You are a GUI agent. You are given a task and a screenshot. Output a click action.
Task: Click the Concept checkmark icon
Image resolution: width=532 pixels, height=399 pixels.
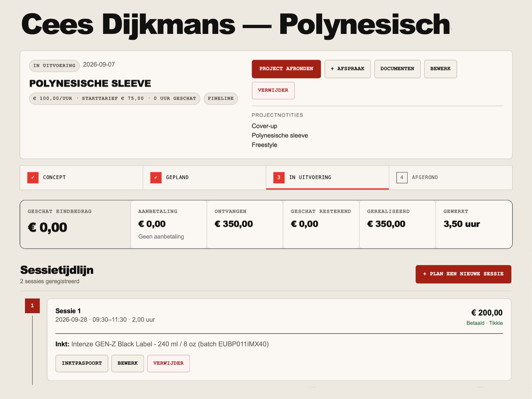point(33,178)
